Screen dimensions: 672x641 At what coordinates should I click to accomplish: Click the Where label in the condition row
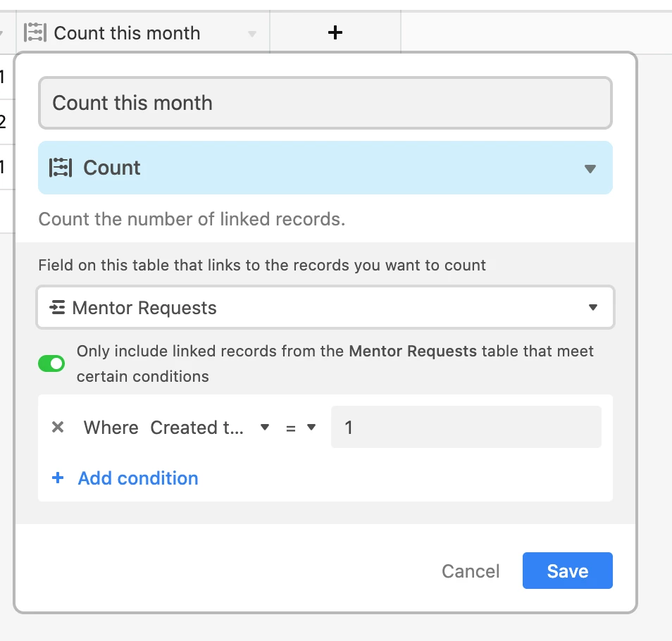pos(111,428)
